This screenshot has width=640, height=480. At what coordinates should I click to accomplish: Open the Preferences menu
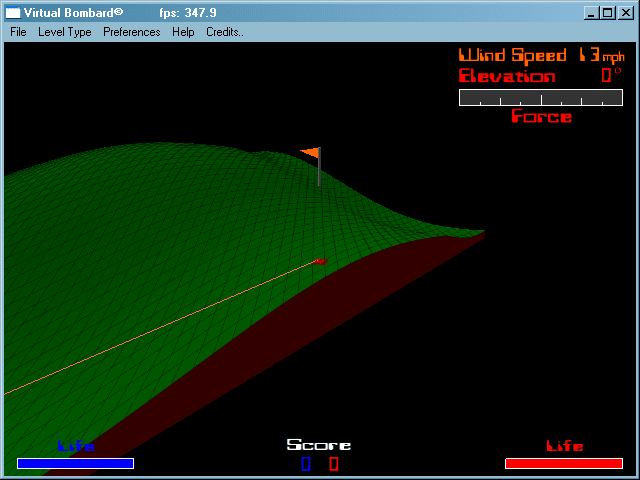click(131, 32)
